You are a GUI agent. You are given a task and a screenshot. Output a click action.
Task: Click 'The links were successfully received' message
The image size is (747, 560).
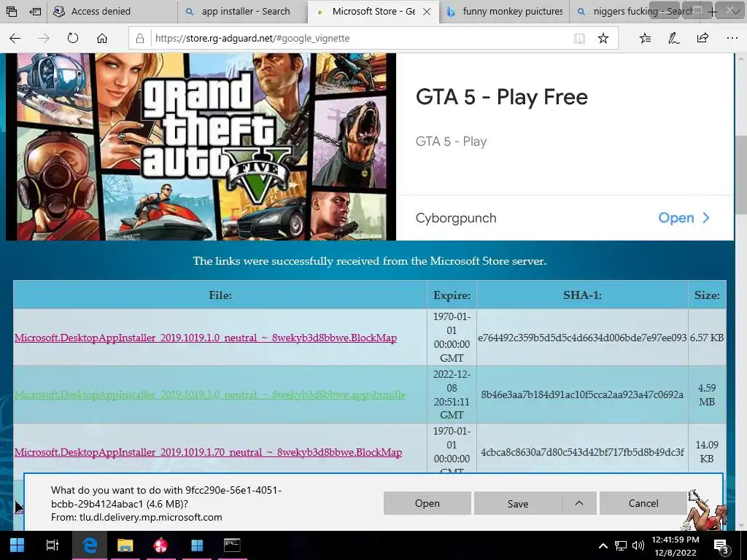click(x=370, y=261)
